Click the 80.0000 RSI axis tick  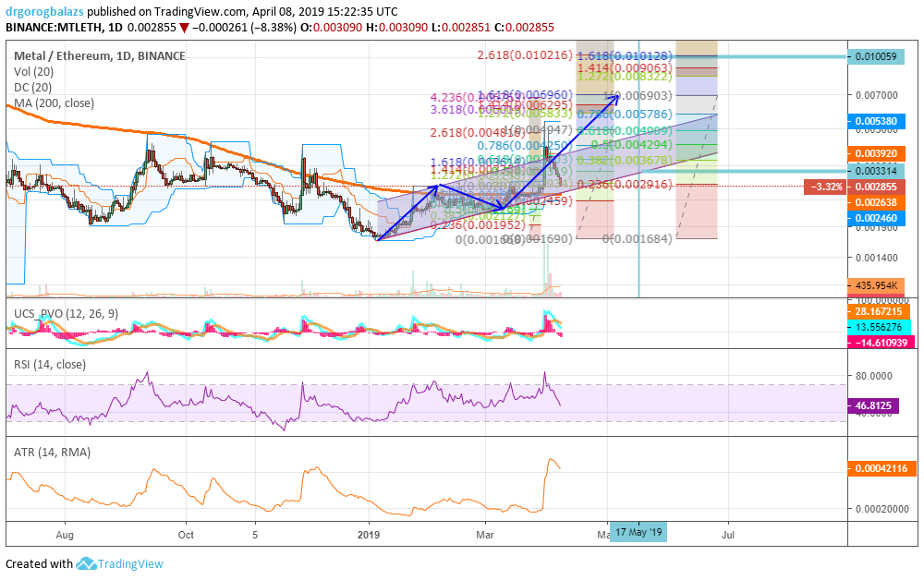(x=873, y=376)
